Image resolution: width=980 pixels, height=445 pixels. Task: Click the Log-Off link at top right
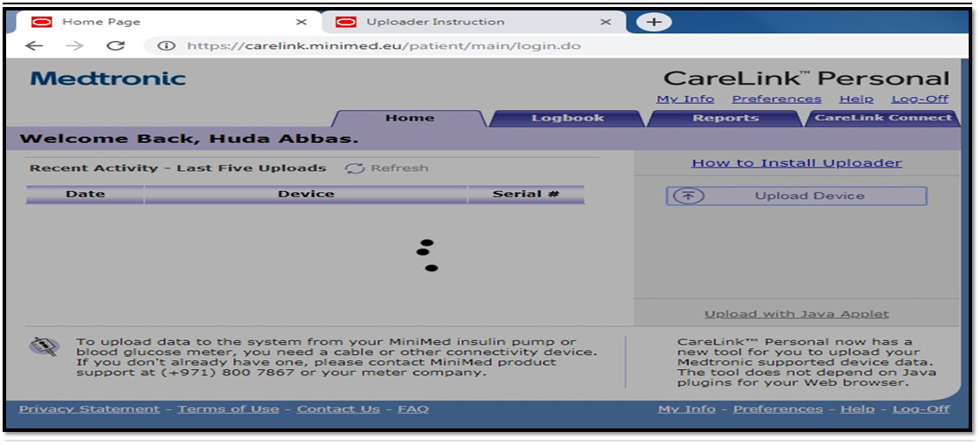[920, 99]
